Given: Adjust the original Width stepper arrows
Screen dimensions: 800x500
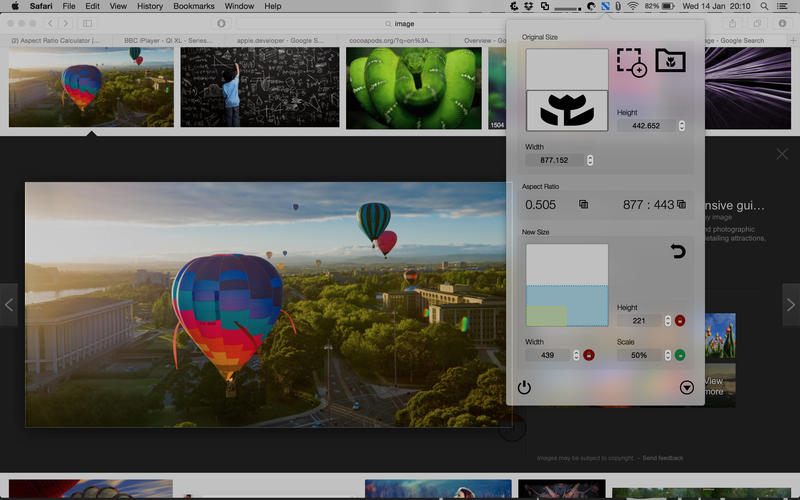Looking at the screenshot, I should pos(590,160).
